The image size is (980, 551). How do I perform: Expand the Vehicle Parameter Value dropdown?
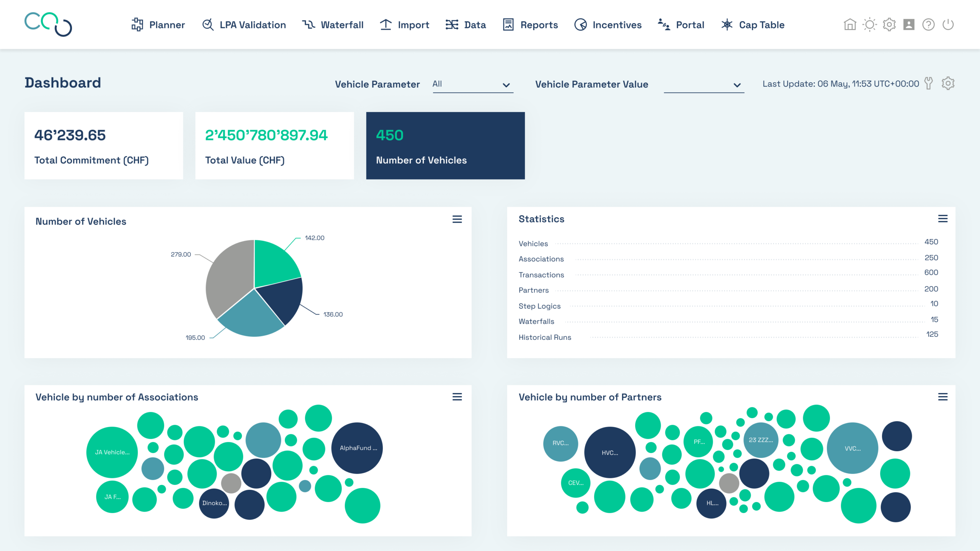tap(704, 85)
